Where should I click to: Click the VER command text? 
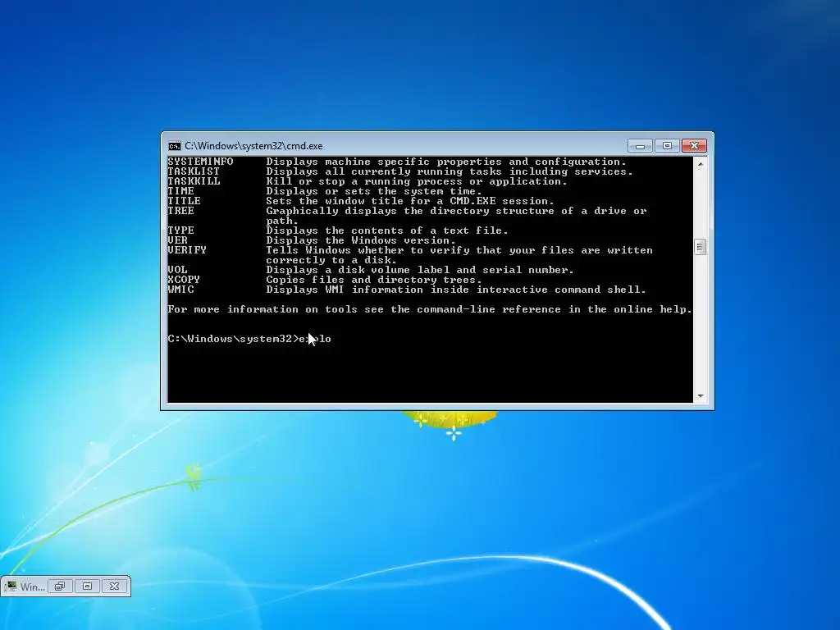click(177, 240)
